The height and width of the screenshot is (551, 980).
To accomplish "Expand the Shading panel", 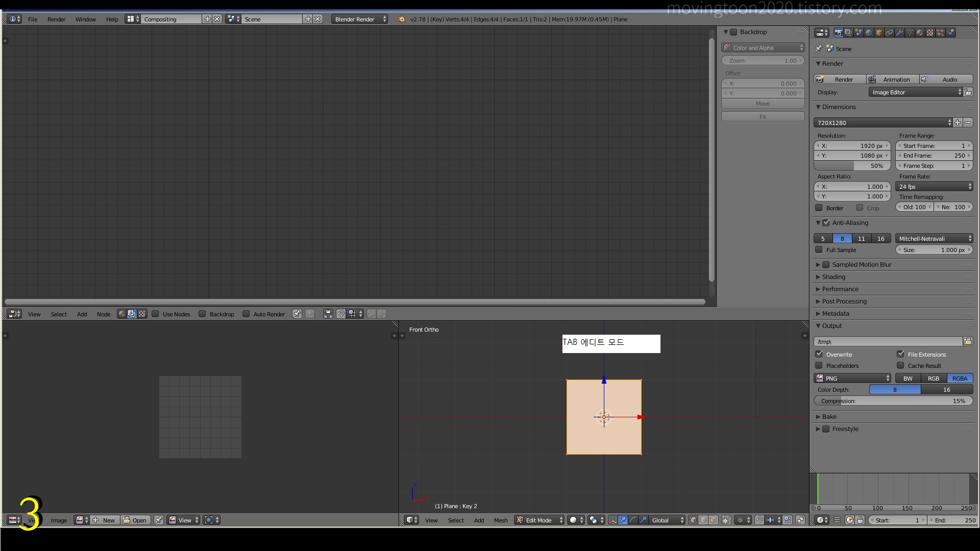I will click(x=834, y=277).
